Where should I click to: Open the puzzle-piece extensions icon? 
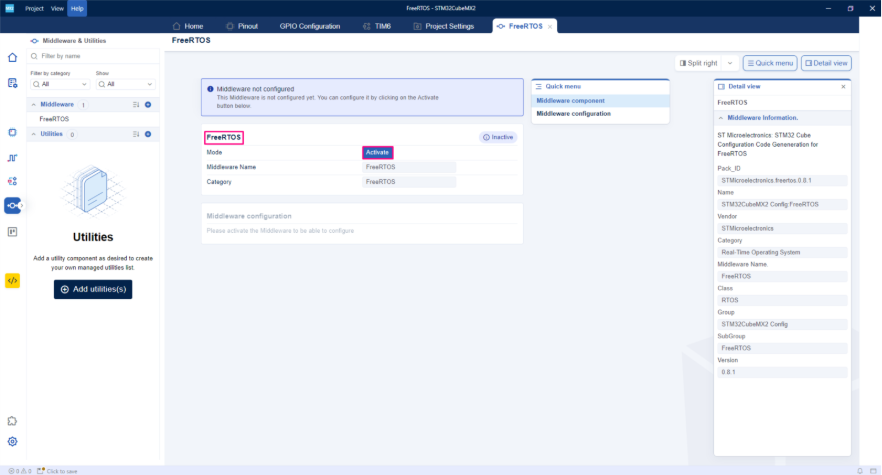[x=12, y=421]
